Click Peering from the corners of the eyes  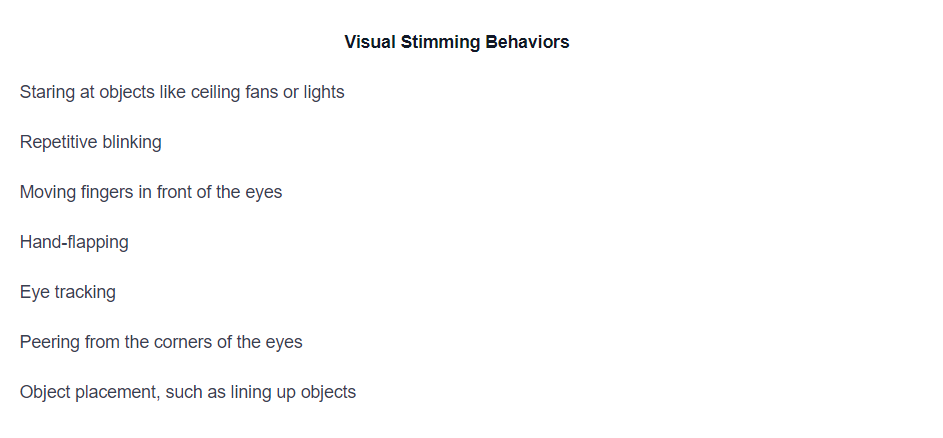tap(161, 342)
